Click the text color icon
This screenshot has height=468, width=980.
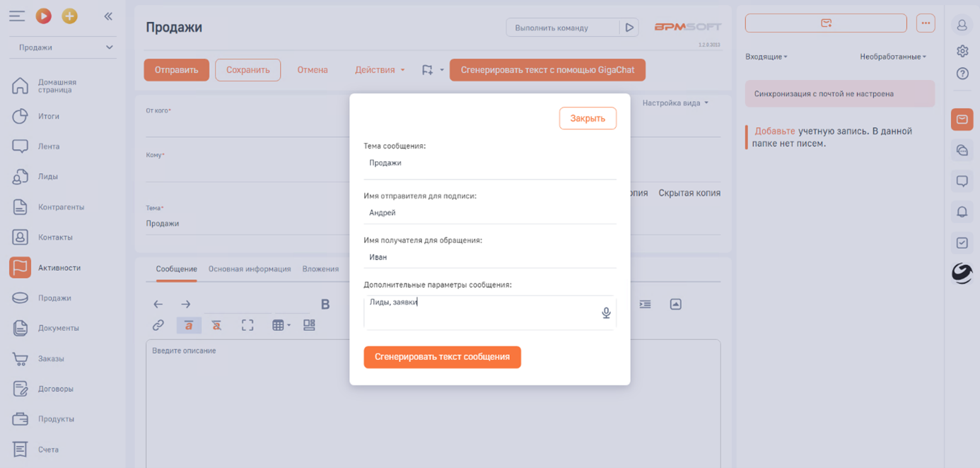[189, 325]
